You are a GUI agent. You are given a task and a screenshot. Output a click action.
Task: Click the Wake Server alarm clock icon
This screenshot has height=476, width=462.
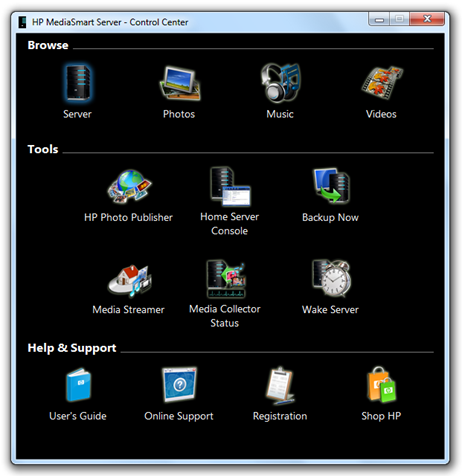332,278
